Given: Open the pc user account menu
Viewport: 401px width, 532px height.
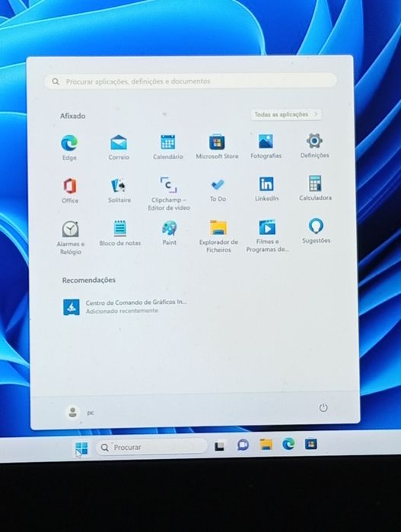Looking at the screenshot, I should 80,413.
